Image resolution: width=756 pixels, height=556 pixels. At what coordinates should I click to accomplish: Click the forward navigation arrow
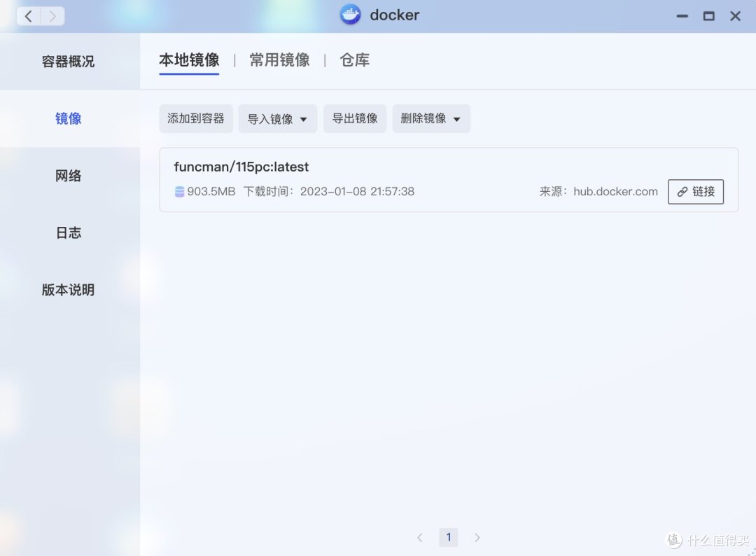pos(50,15)
